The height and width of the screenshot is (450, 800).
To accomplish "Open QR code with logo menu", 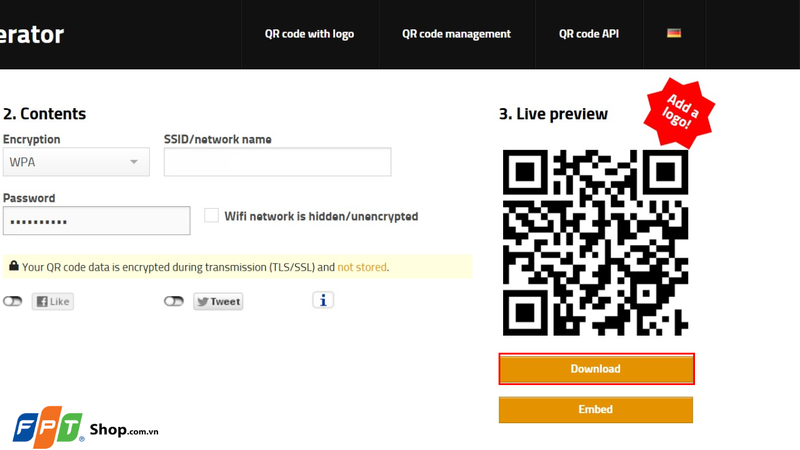I will 309,34.
